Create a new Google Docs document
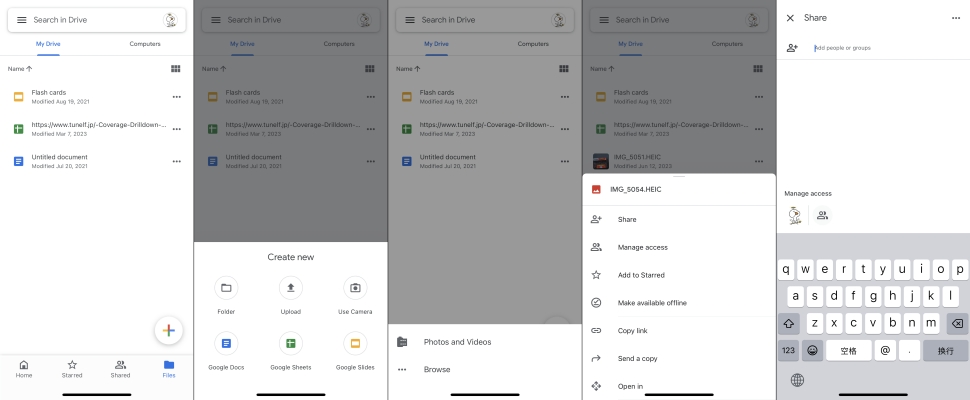 [226, 351]
